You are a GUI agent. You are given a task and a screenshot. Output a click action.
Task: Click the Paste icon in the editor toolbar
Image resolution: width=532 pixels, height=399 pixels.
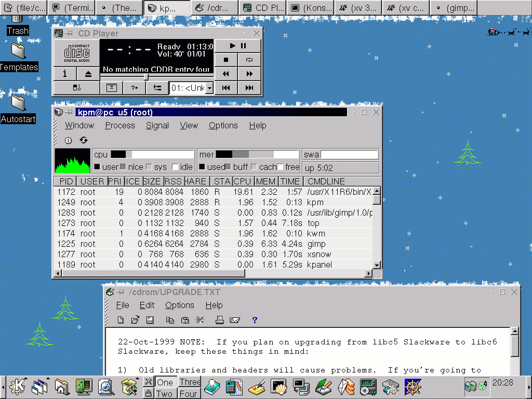pyautogui.click(x=185, y=320)
